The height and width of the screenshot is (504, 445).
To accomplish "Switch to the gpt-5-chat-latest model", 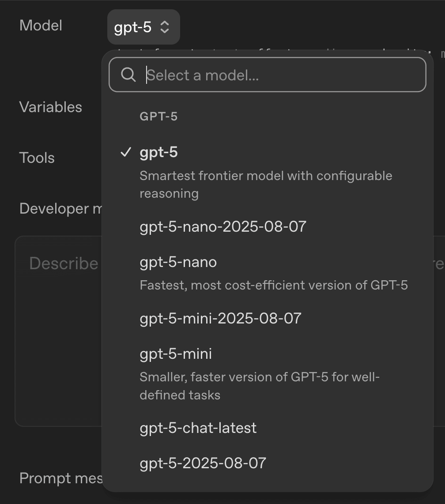I will tap(198, 428).
